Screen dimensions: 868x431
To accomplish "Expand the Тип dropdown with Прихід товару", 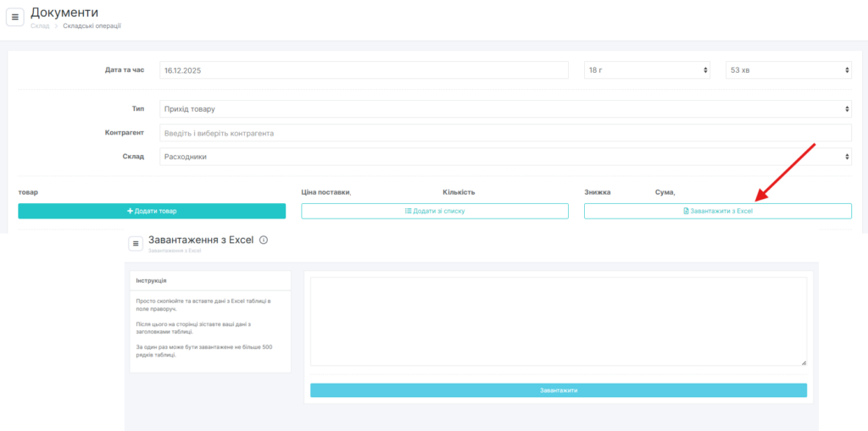I will coord(505,109).
